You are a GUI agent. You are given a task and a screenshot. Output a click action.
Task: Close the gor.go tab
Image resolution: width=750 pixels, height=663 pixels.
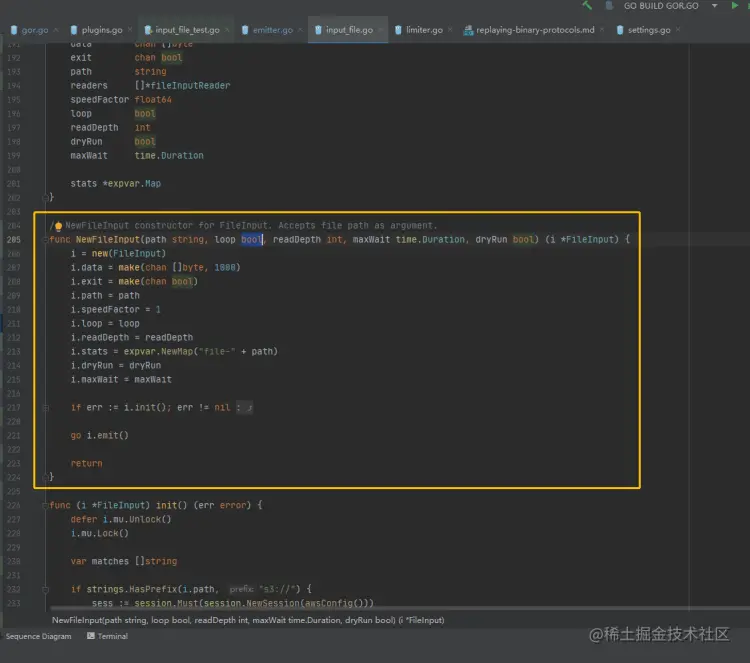tap(56, 30)
